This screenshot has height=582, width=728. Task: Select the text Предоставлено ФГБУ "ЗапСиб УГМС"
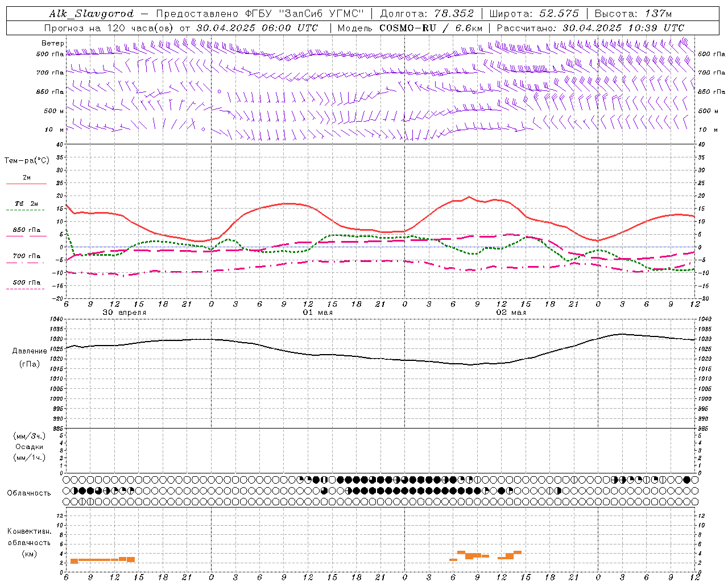259,14
